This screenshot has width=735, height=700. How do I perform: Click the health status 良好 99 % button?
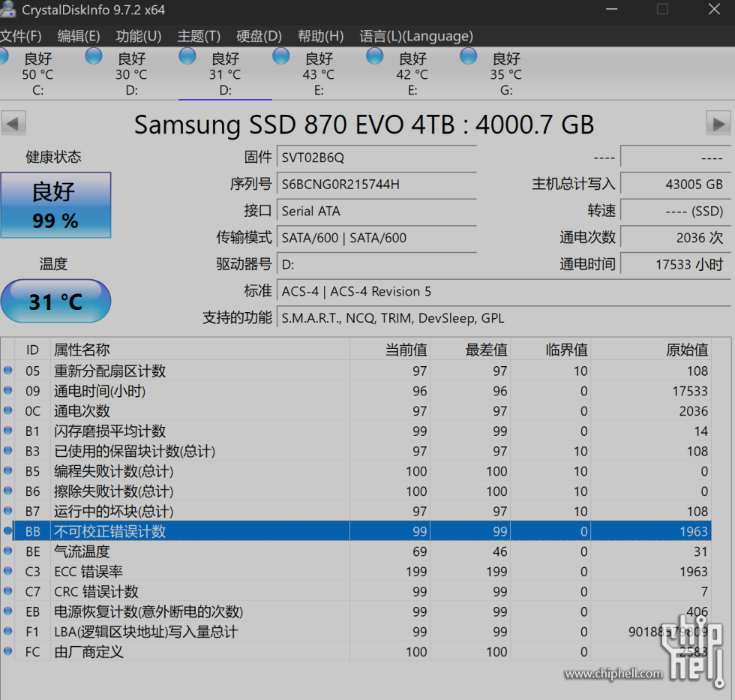click(x=55, y=205)
